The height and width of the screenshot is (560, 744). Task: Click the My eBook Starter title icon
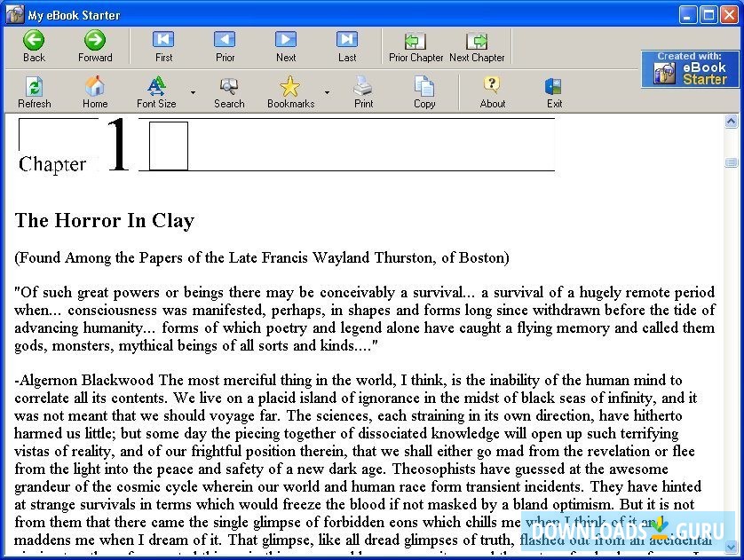[14, 14]
